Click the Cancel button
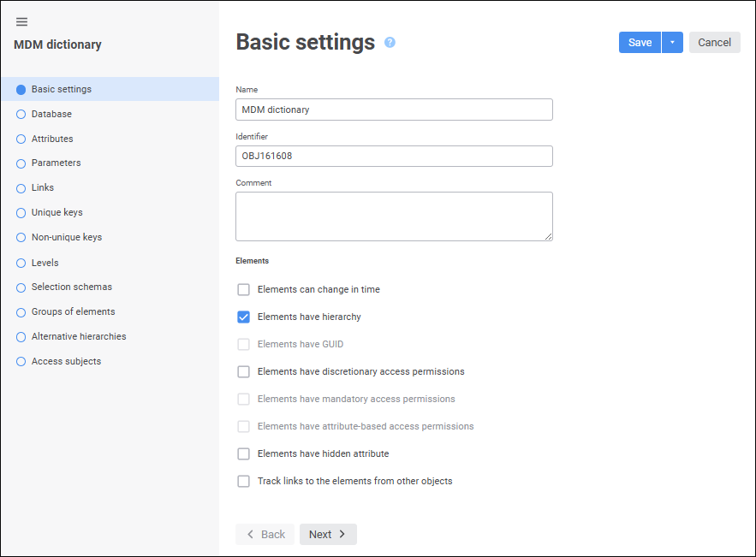Viewport: 756px width, 557px height. tap(714, 43)
